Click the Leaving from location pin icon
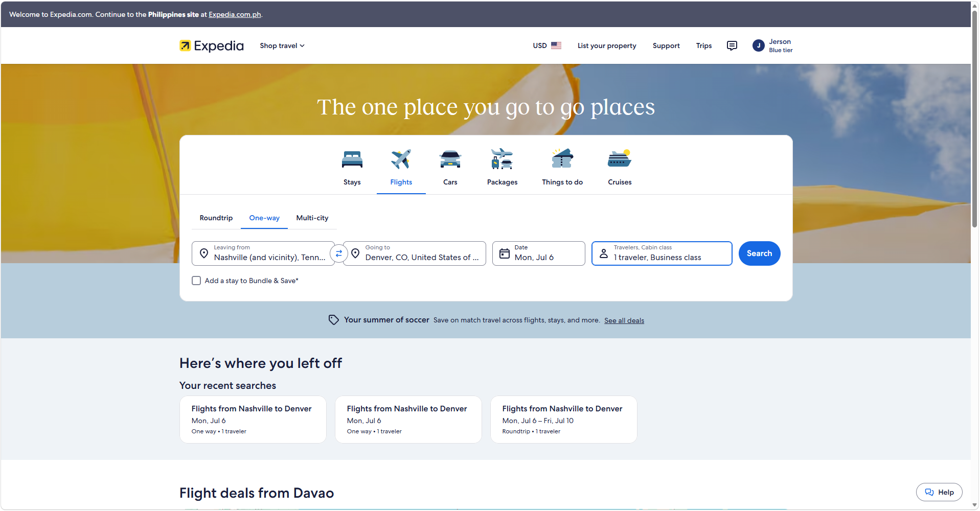 (204, 253)
